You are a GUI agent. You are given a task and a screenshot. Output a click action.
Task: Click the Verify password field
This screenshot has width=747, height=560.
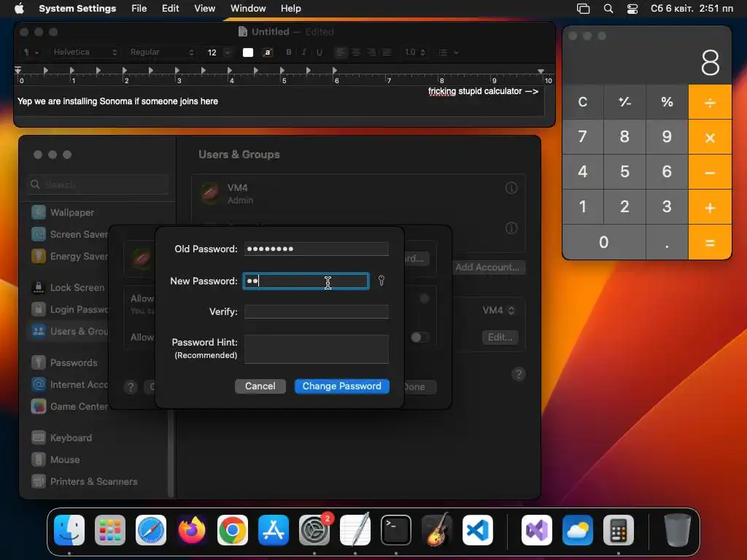[x=317, y=311]
